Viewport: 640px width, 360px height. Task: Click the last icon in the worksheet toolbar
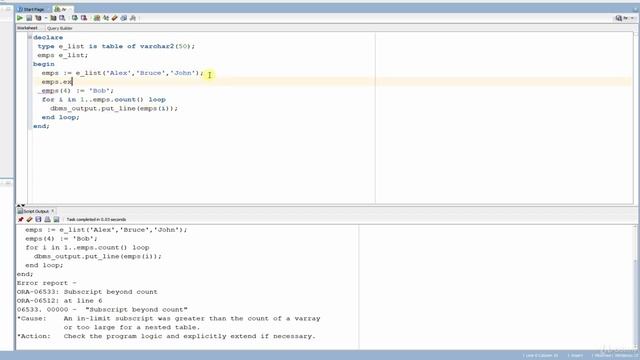coord(133,18)
